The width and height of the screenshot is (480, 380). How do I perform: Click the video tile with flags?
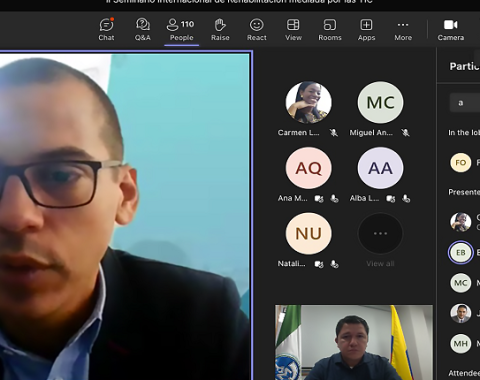tap(354, 342)
